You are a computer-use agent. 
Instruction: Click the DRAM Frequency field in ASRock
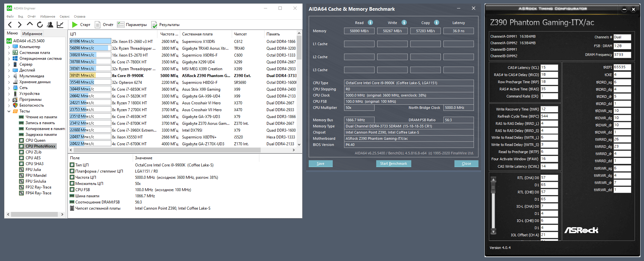point(622,55)
